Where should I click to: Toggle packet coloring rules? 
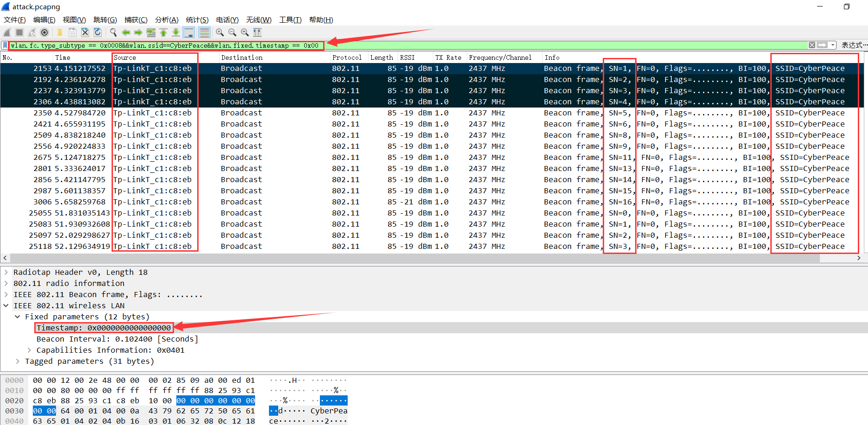tap(204, 32)
